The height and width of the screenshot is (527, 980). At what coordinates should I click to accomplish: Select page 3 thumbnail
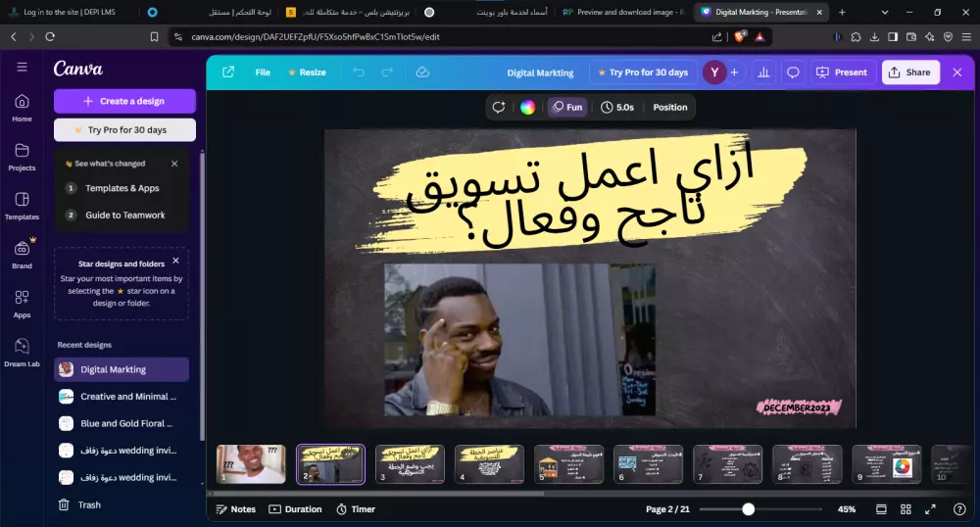pyautogui.click(x=410, y=464)
